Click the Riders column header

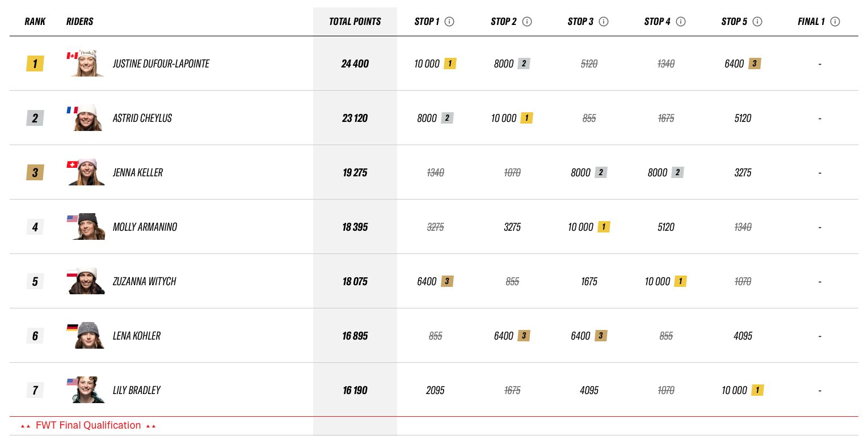[x=80, y=22]
